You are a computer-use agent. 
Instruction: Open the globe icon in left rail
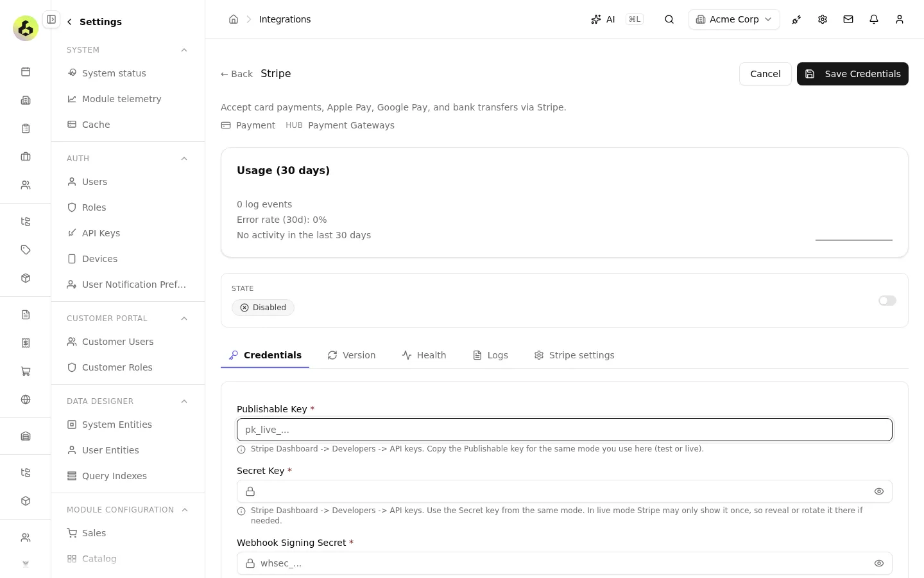26,399
